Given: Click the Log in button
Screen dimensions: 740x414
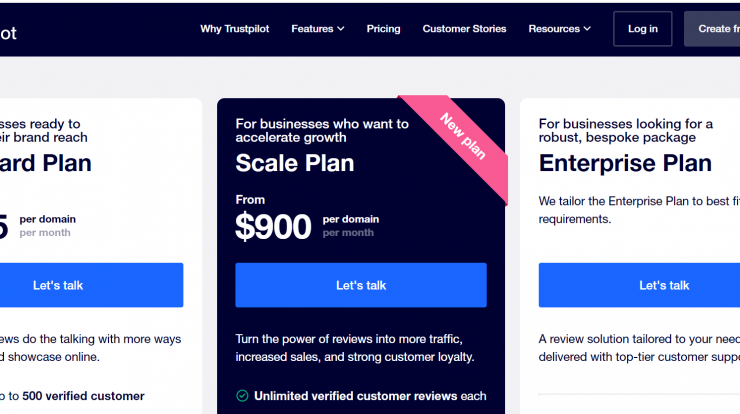Looking at the screenshot, I should coord(643,29).
